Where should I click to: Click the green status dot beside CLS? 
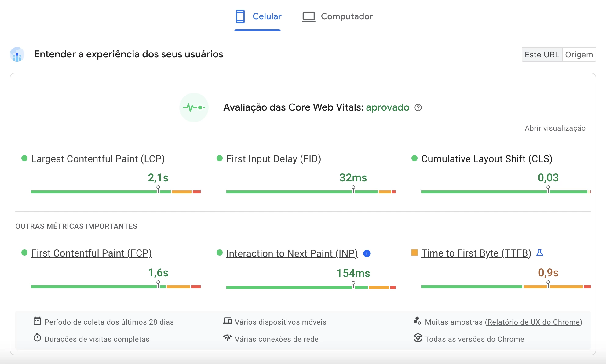(x=414, y=158)
